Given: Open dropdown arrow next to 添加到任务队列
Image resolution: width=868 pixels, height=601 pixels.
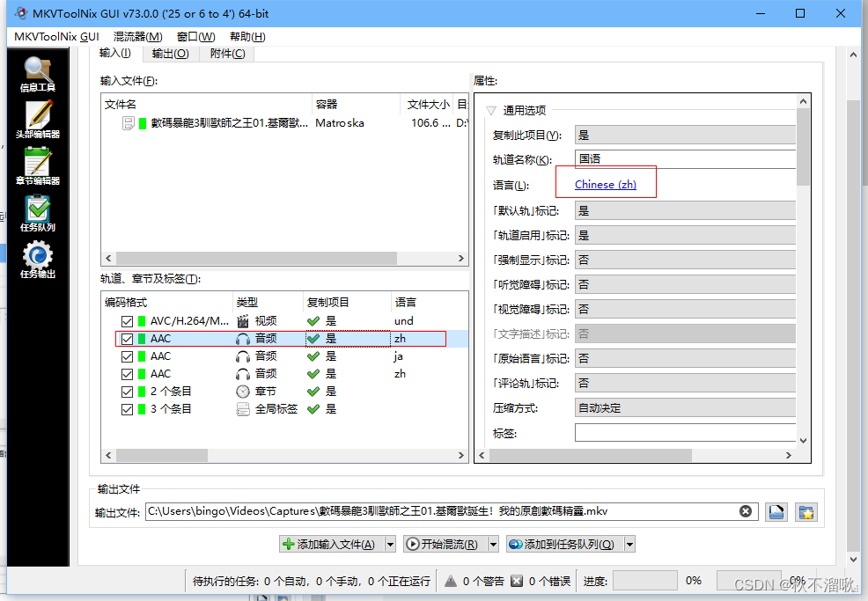Looking at the screenshot, I should click(629, 545).
